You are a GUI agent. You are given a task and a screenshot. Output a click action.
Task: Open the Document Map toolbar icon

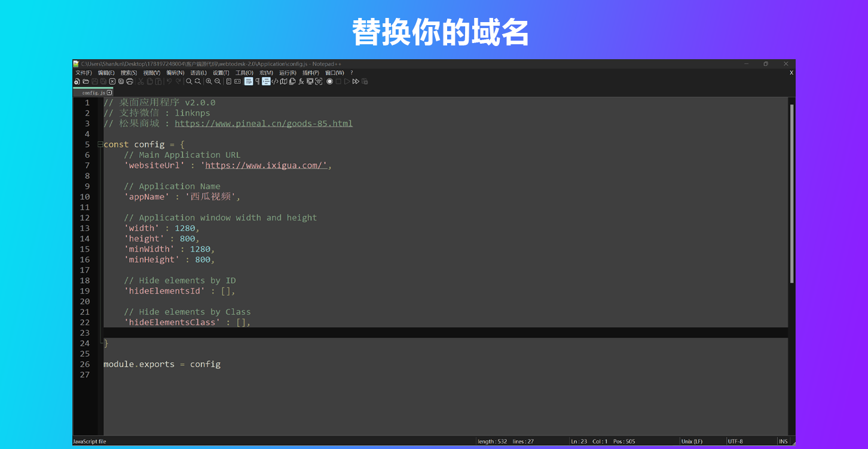pyautogui.click(x=284, y=81)
